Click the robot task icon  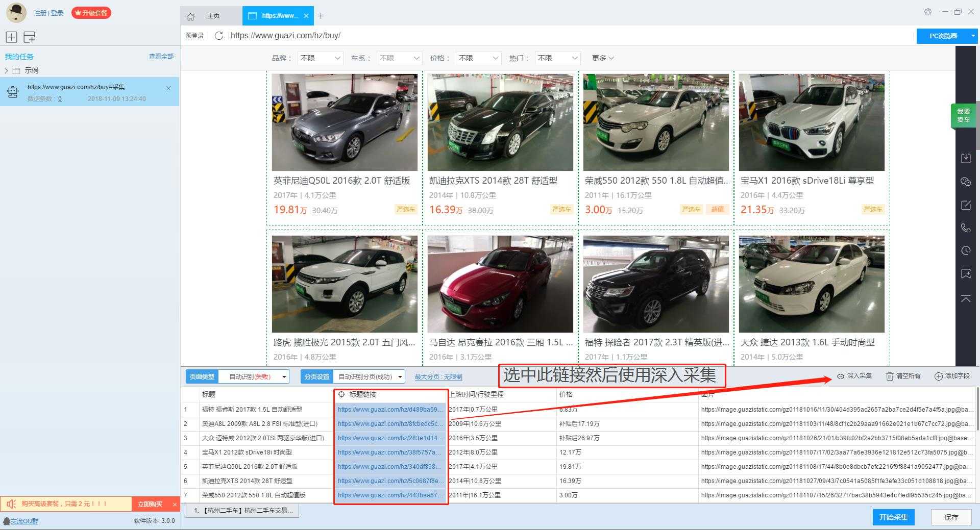(x=13, y=92)
